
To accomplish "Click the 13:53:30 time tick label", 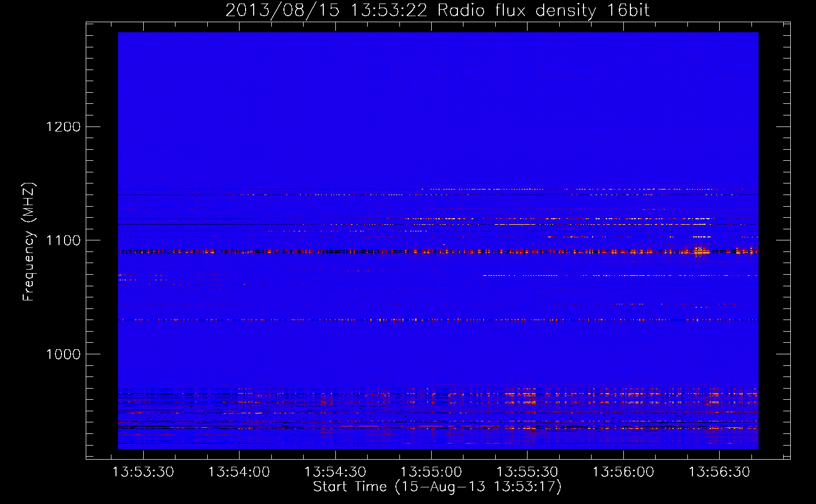I will pyautogui.click(x=143, y=472).
